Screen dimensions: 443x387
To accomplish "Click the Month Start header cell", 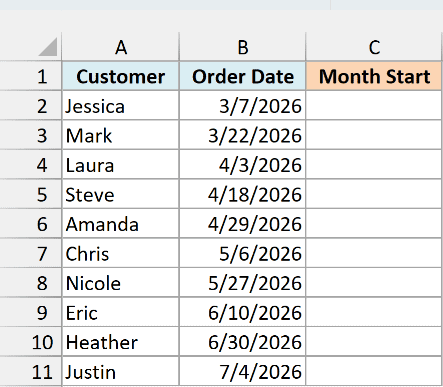I will pos(374,76).
